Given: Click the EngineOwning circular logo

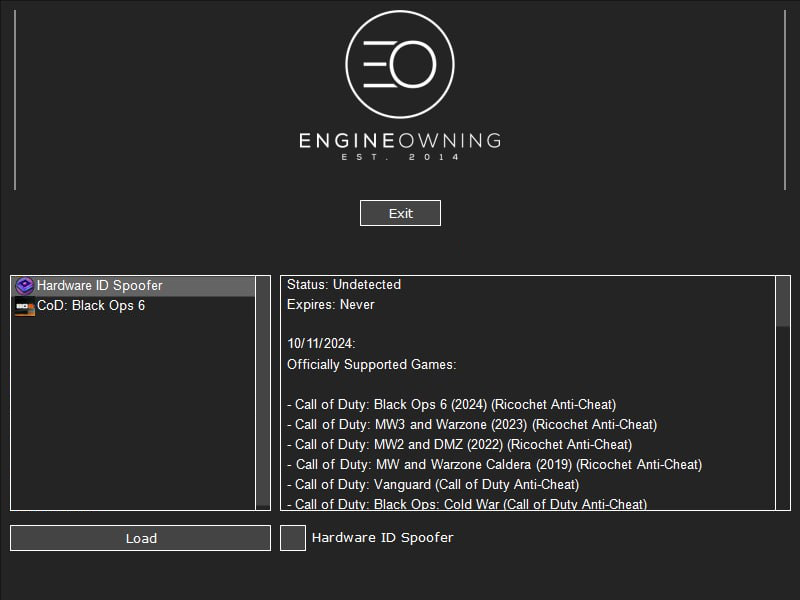Looking at the screenshot, I should (x=400, y=64).
